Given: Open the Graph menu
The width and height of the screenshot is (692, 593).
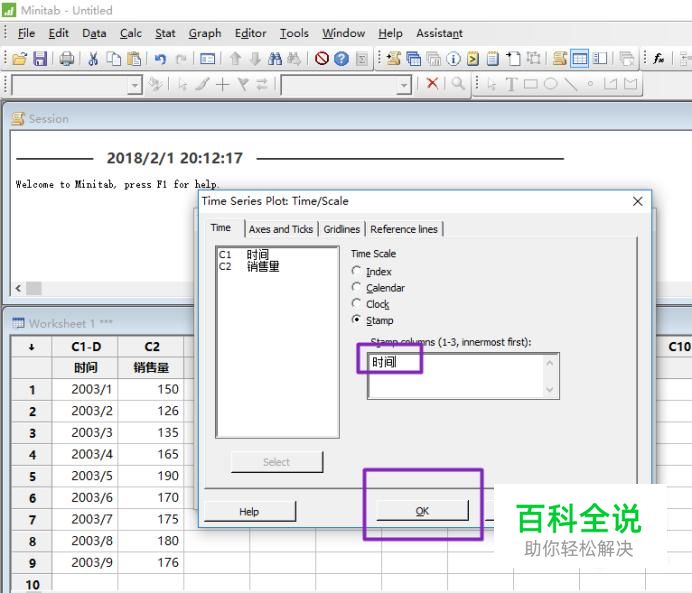Looking at the screenshot, I should pyautogui.click(x=205, y=34).
